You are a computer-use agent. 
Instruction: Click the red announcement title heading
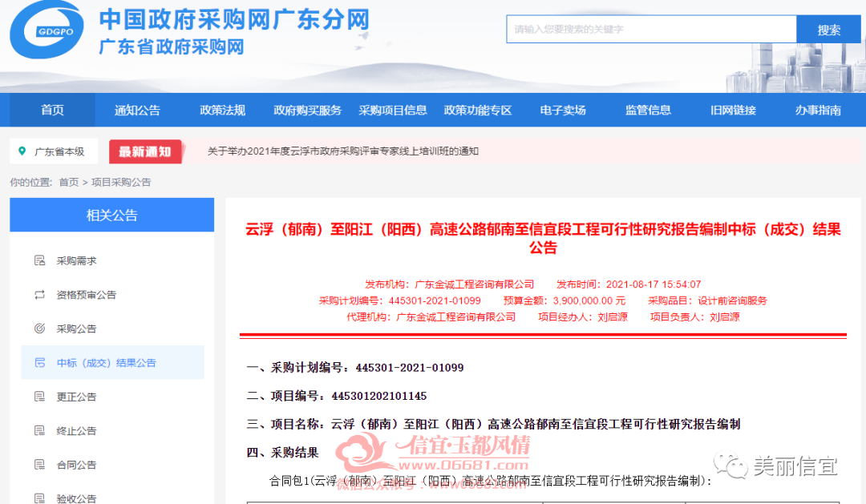(543, 238)
